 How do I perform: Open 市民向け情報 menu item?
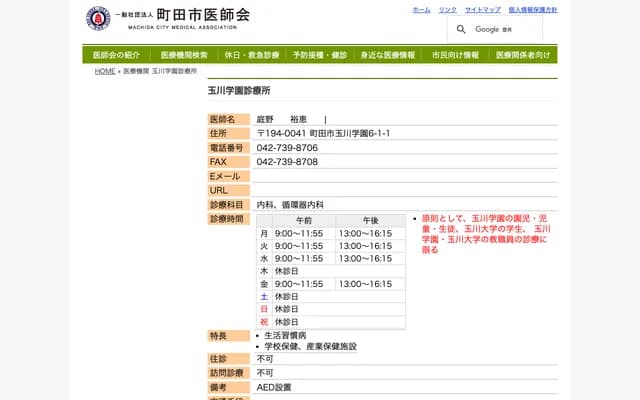(455, 55)
